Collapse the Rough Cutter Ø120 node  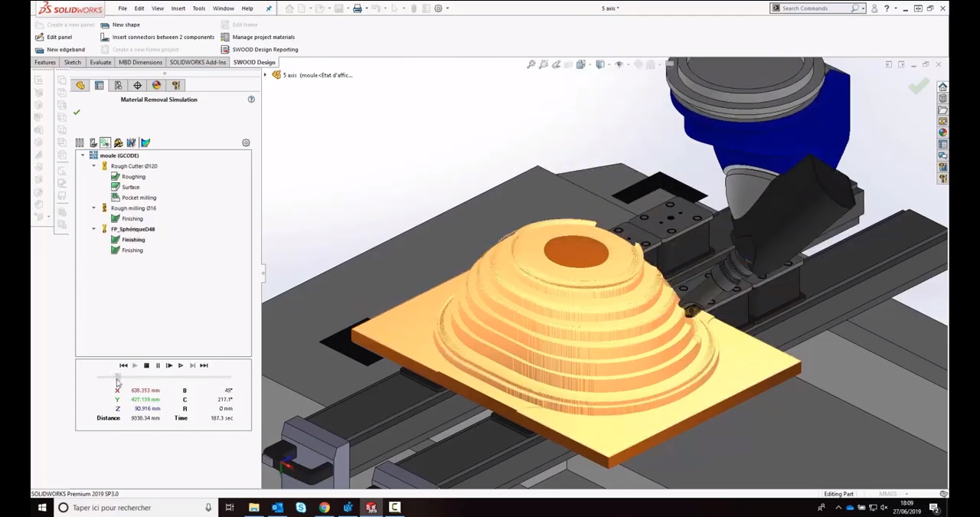click(93, 166)
